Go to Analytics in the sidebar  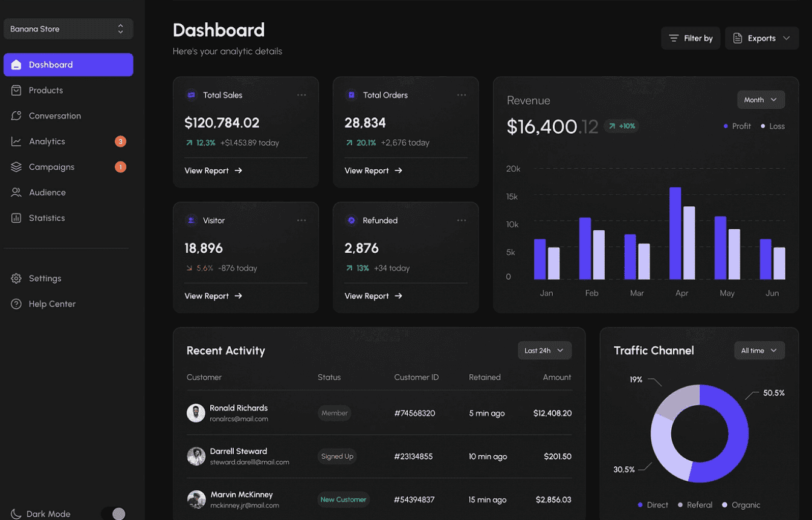(x=47, y=141)
